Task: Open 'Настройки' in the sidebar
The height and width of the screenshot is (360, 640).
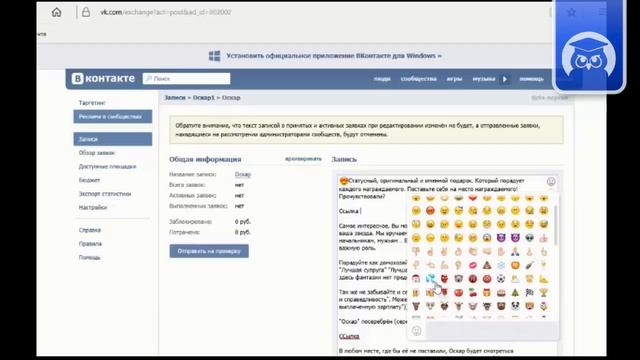Action: click(x=93, y=207)
